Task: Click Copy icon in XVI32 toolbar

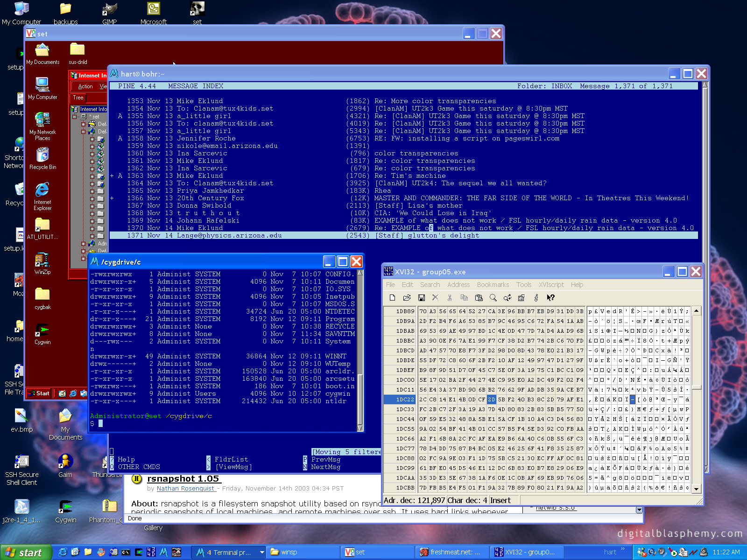Action: coord(464,298)
